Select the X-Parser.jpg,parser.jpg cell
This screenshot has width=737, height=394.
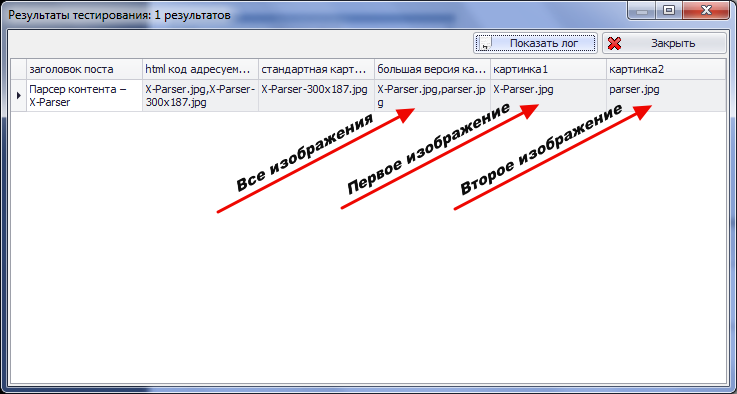coord(432,95)
